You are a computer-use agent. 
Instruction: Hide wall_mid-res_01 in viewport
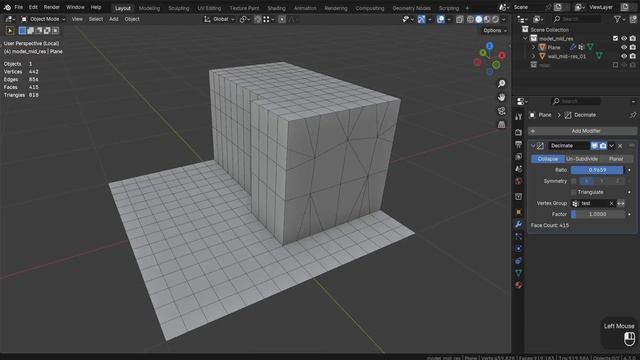coord(624,56)
